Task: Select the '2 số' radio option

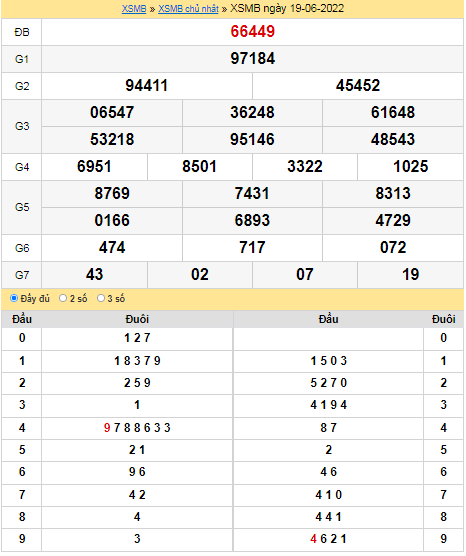Action: pyautogui.click(x=63, y=299)
